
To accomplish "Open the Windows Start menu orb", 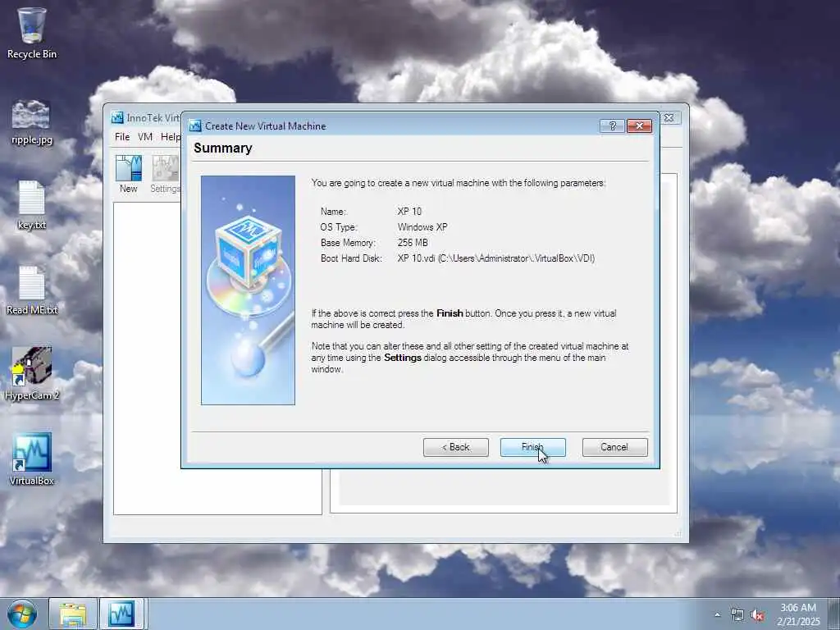I will click(x=22, y=614).
